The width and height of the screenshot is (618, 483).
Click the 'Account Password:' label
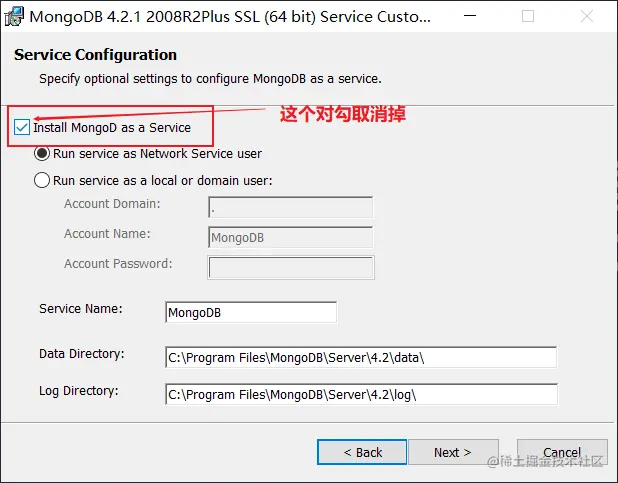click(118, 263)
